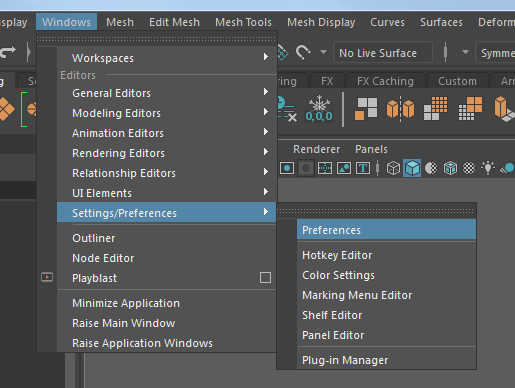The image size is (515, 388).
Task: Click the Symmetry field
Action: click(495, 53)
